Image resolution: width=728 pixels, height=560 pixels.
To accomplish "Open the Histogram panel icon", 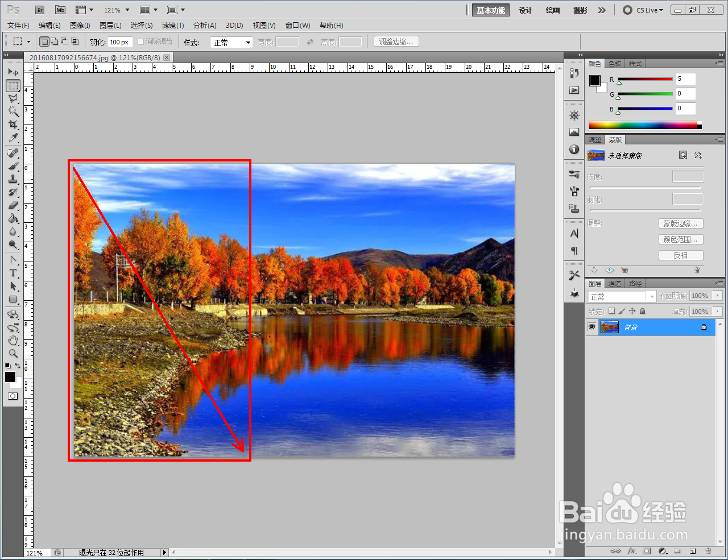I will click(574, 132).
